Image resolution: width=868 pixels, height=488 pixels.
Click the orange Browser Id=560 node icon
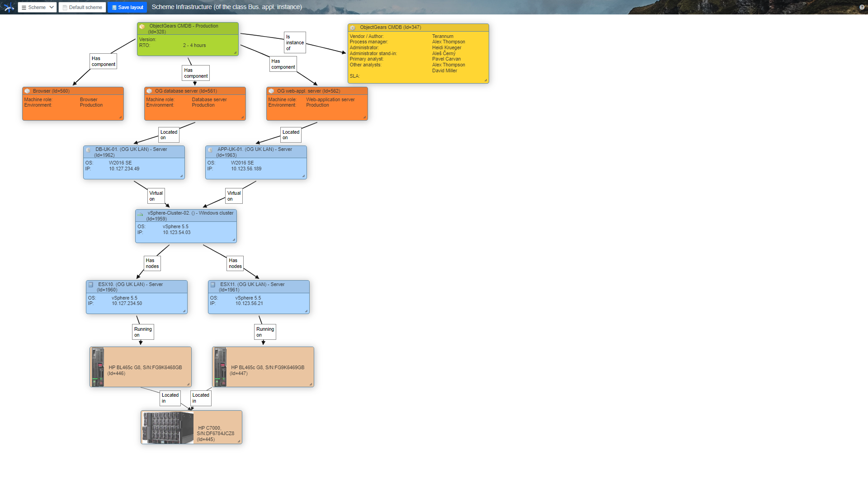pyautogui.click(x=28, y=90)
